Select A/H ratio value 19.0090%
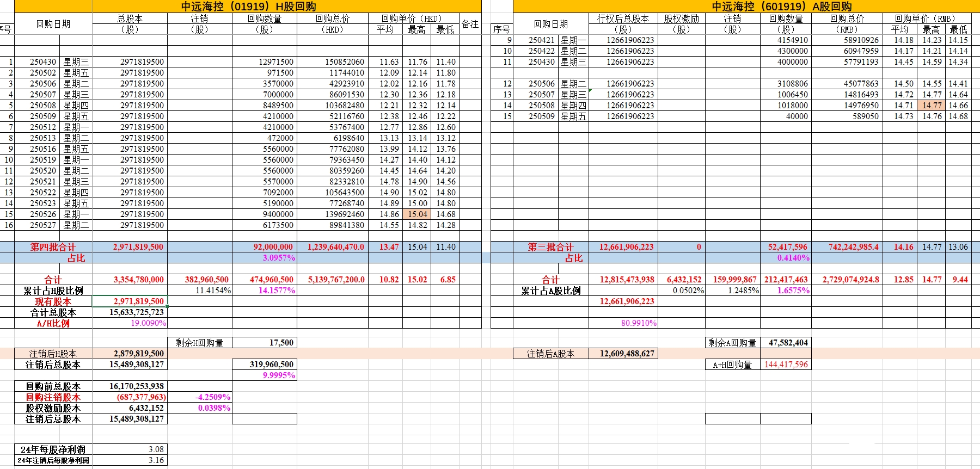The height and width of the screenshot is (469, 980). [x=130, y=323]
